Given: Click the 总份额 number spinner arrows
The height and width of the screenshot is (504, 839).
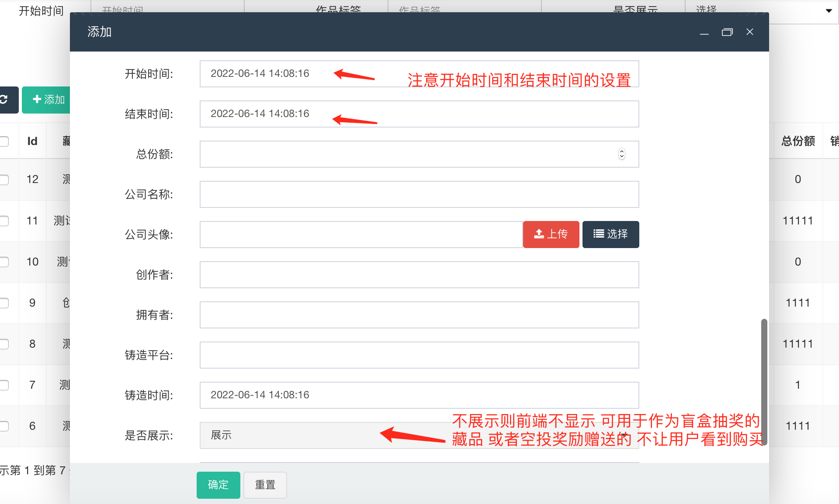Looking at the screenshot, I should (x=621, y=154).
